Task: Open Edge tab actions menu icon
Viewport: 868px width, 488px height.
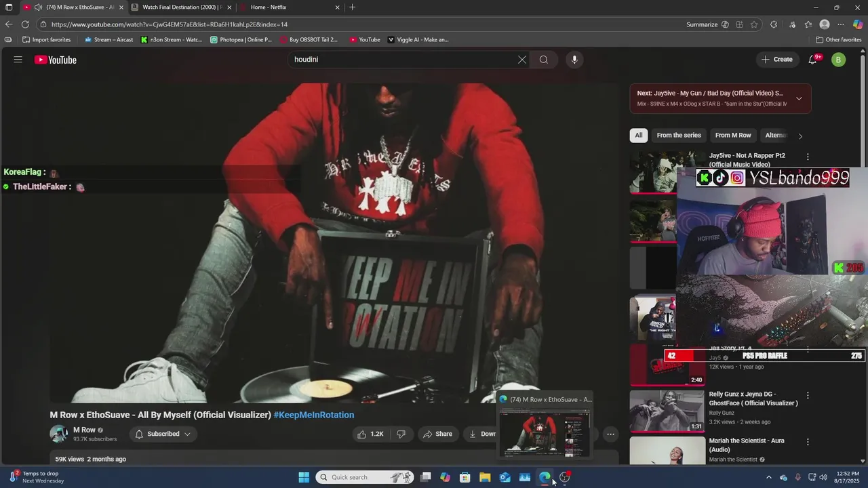Action: (9, 7)
